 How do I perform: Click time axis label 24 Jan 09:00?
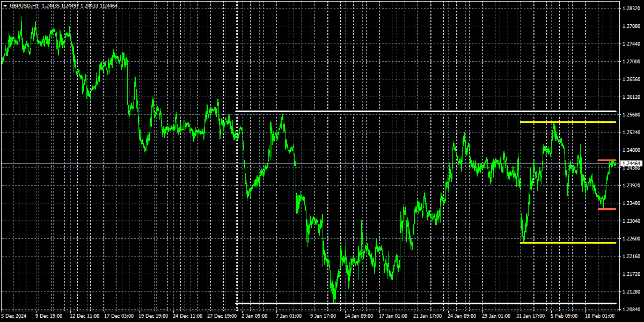point(463,317)
